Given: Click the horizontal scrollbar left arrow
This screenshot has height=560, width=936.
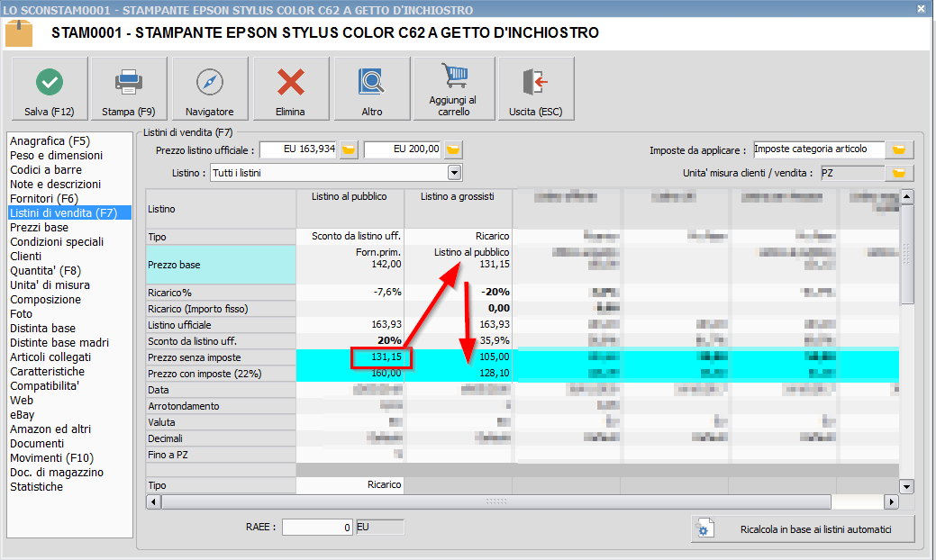Looking at the screenshot, I should pos(153,501).
